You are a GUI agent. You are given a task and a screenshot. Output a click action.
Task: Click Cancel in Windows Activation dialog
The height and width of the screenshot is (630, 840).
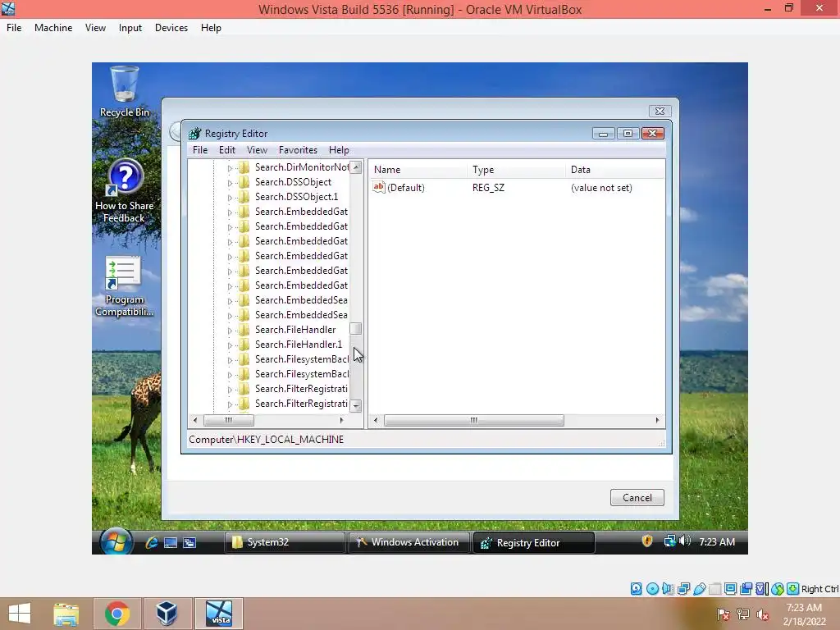click(x=637, y=498)
